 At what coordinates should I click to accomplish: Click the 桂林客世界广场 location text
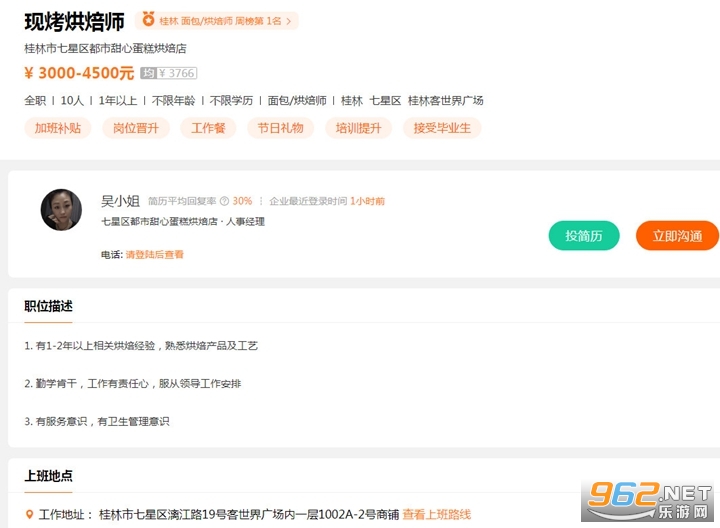pyautogui.click(x=445, y=101)
